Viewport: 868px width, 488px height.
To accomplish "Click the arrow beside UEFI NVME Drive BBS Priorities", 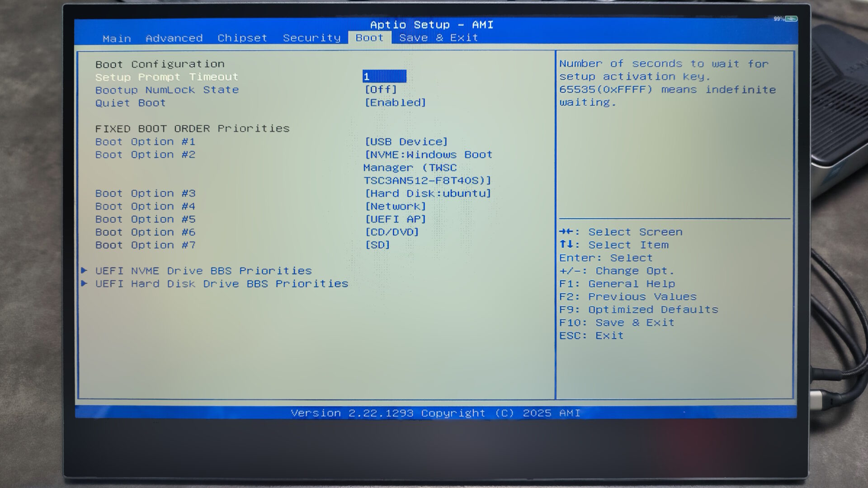I will (84, 270).
